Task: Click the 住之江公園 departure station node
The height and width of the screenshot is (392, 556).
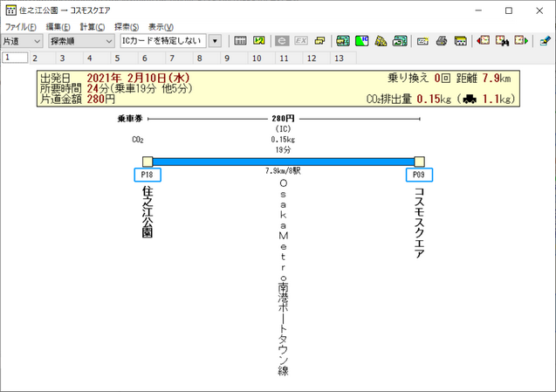Action: coord(148,162)
